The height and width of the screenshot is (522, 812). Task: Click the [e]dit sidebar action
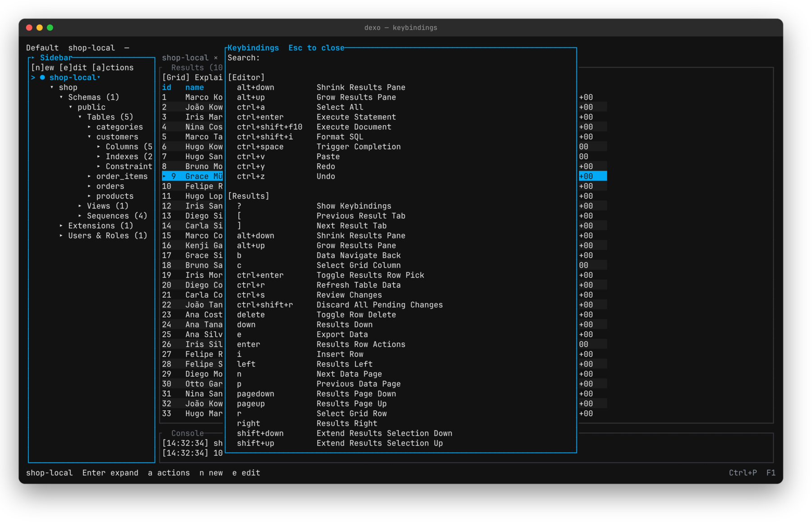point(73,68)
